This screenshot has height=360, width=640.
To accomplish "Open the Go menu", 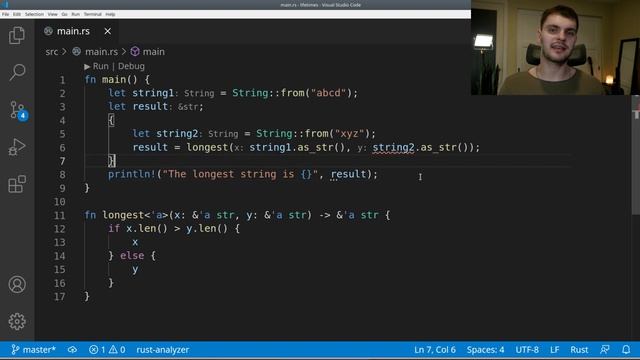I will (64, 14).
